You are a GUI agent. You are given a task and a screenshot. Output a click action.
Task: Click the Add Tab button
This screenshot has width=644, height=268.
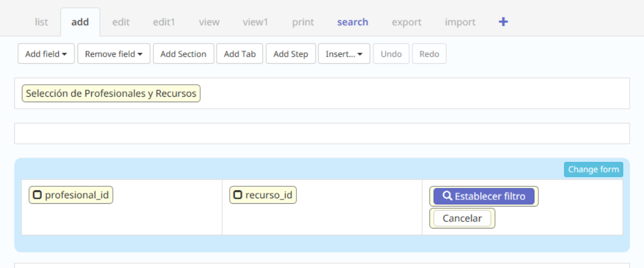click(x=240, y=54)
